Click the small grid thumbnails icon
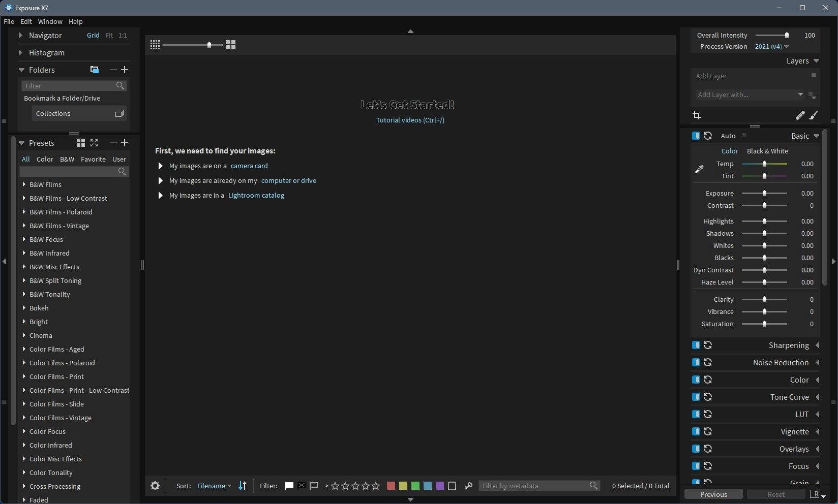The height and width of the screenshot is (504, 838). point(155,45)
